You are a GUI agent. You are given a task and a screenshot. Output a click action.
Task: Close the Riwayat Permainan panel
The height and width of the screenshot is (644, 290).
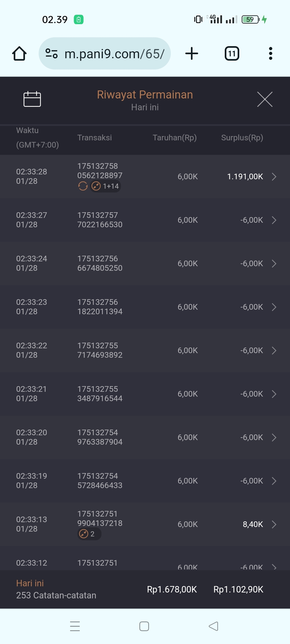tap(265, 99)
